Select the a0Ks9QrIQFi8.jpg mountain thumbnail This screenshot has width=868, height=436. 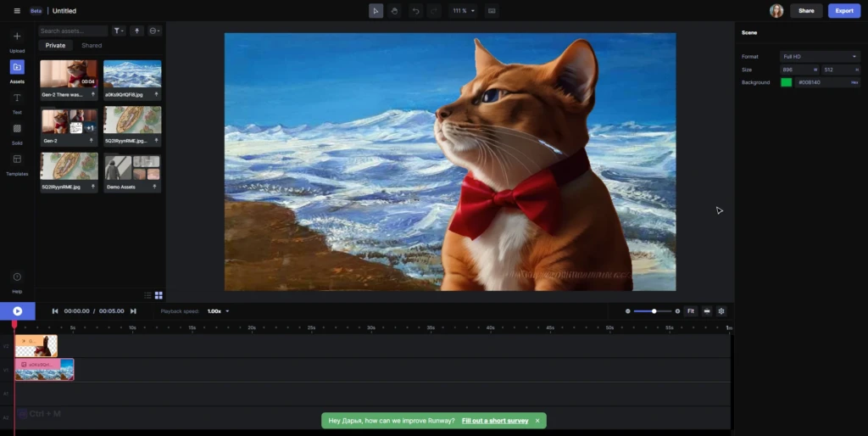(x=132, y=75)
